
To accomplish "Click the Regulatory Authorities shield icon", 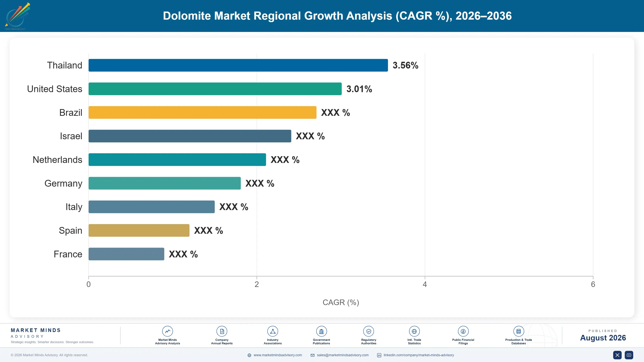I will coord(368,331).
